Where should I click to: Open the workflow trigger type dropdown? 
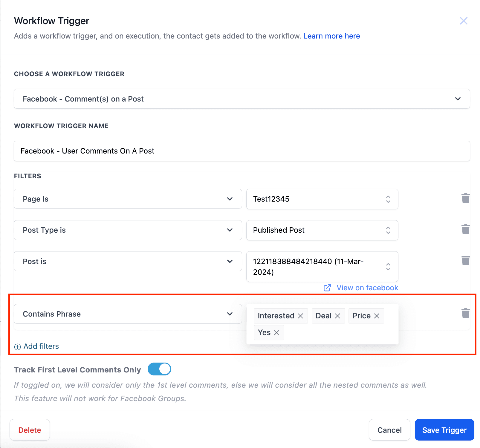pyautogui.click(x=242, y=99)
